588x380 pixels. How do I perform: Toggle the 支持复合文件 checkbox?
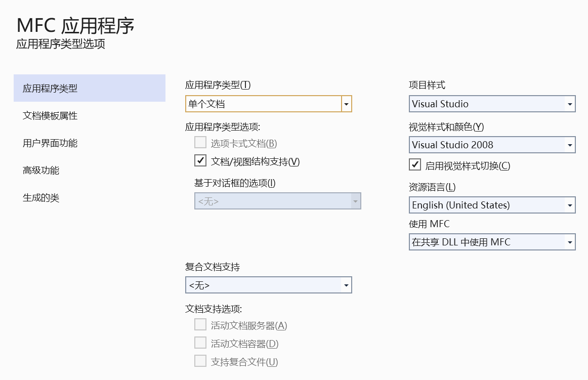(200, 361)
